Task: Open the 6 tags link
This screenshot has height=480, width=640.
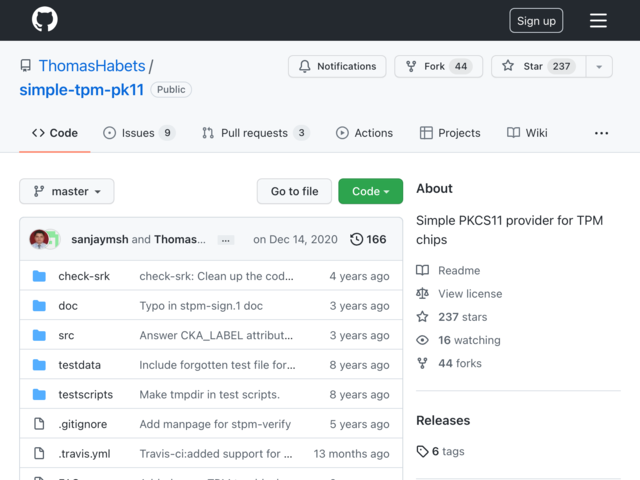Action: pyautogui.click(x=448, y=451)
